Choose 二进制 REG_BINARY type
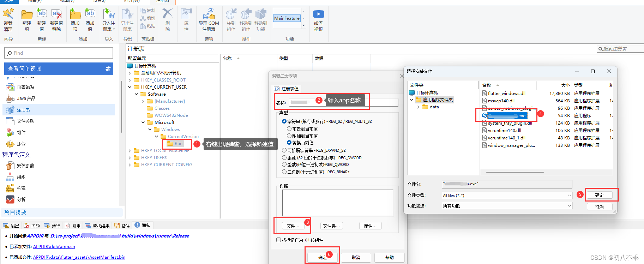The height and width of the screenshot is (264, 644). tap(284, 172)
